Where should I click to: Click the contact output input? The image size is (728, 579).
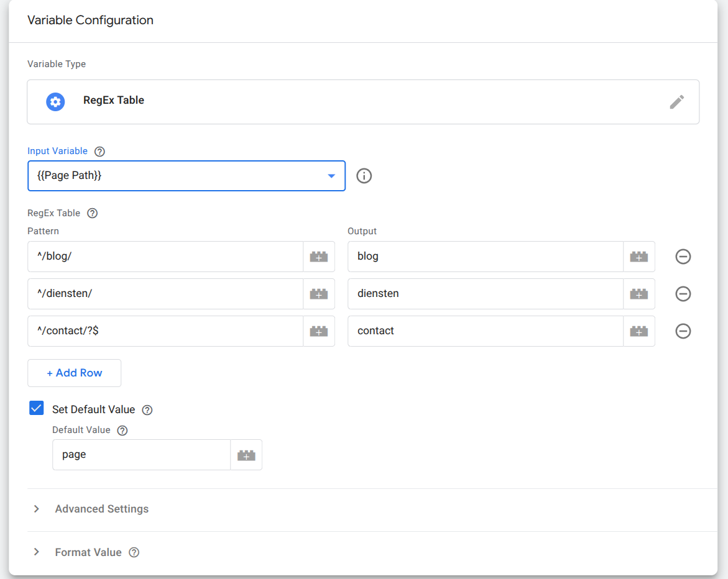coord(485,331)
